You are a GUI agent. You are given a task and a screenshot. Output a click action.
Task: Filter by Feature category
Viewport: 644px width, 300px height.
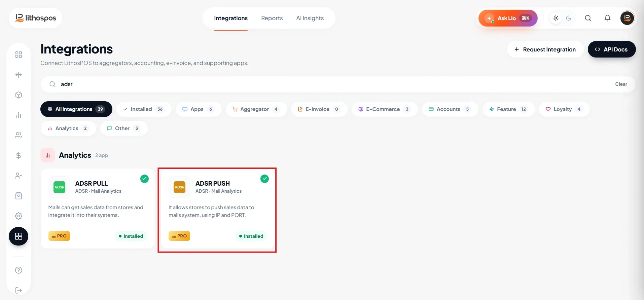pyautogui.click(x=508, y=109)
